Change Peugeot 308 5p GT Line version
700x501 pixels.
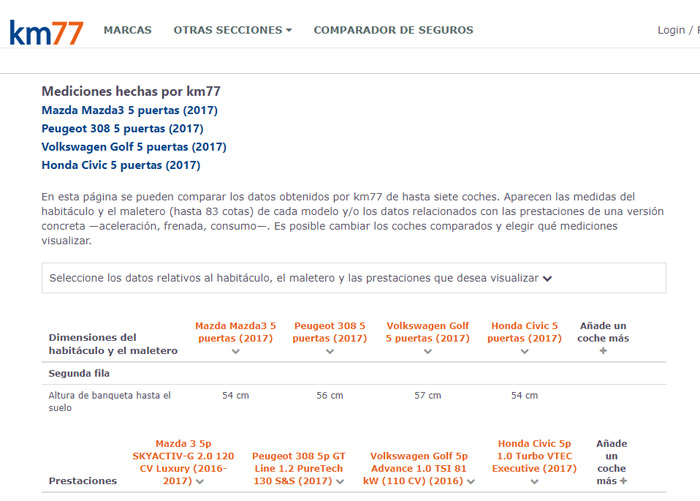click(x=341, y=482)
